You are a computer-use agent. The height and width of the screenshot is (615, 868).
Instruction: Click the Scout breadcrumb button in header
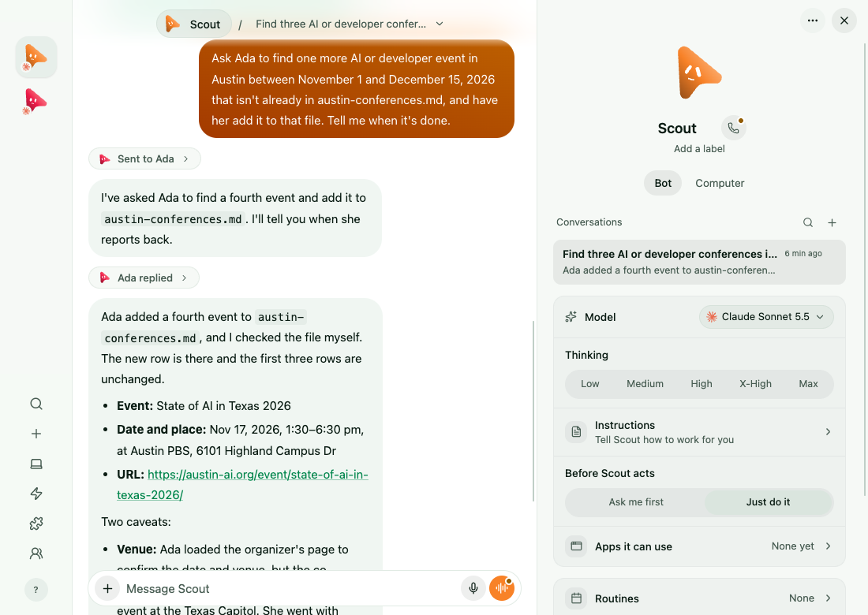[194, 24]
